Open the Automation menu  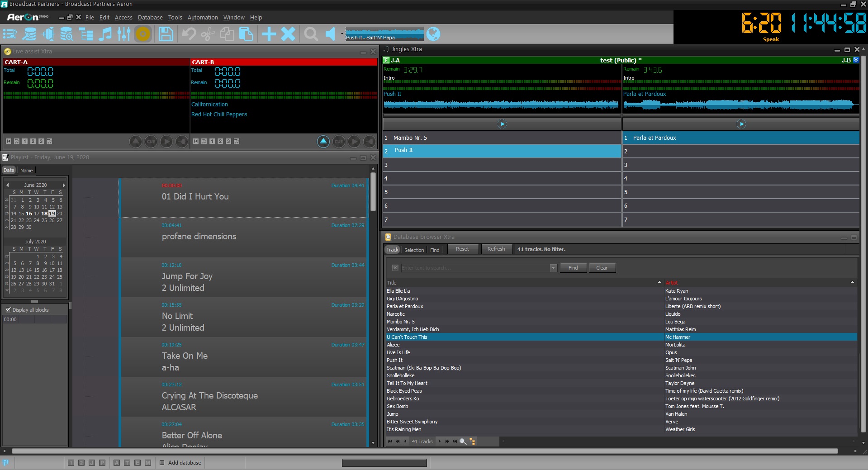pos(202,18)
